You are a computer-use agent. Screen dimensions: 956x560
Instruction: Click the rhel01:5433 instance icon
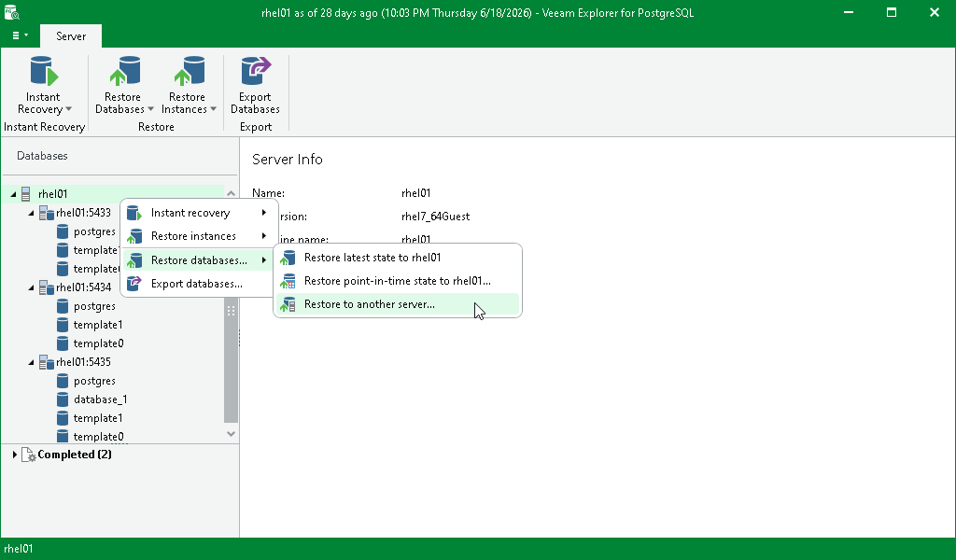point(47,213)
